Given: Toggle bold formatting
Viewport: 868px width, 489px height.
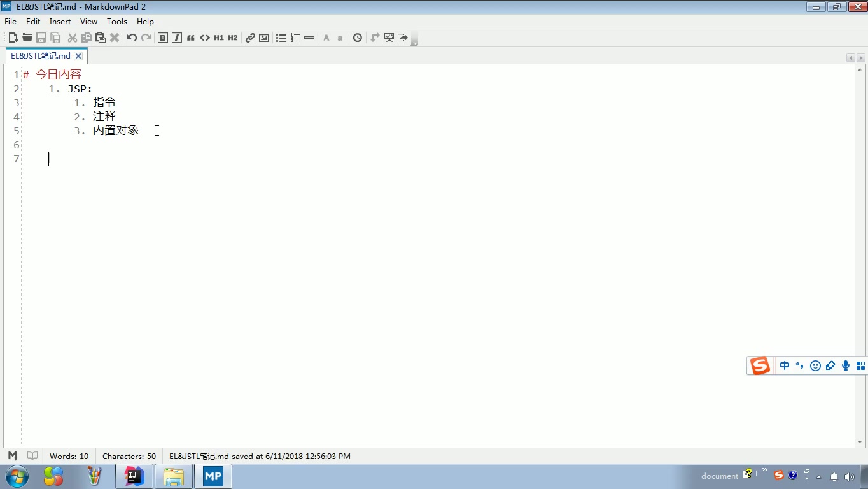Looking at the screenshot, I should (x=163, y=38).
